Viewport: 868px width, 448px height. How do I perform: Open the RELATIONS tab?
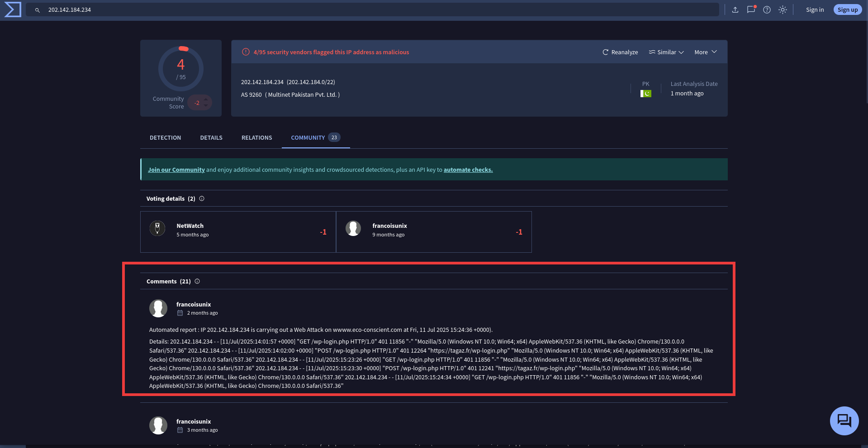tap(256, 137)
